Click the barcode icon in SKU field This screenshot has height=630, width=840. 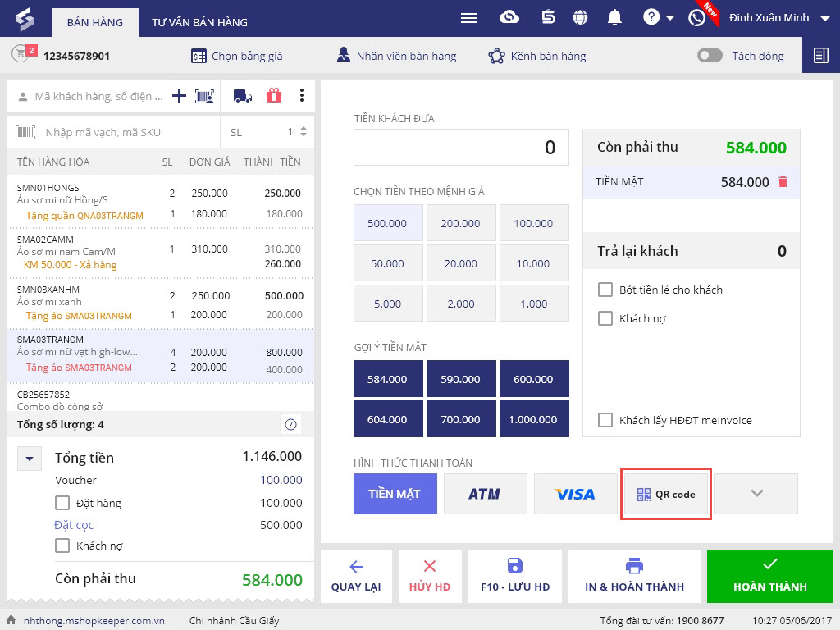pos(25,132)
